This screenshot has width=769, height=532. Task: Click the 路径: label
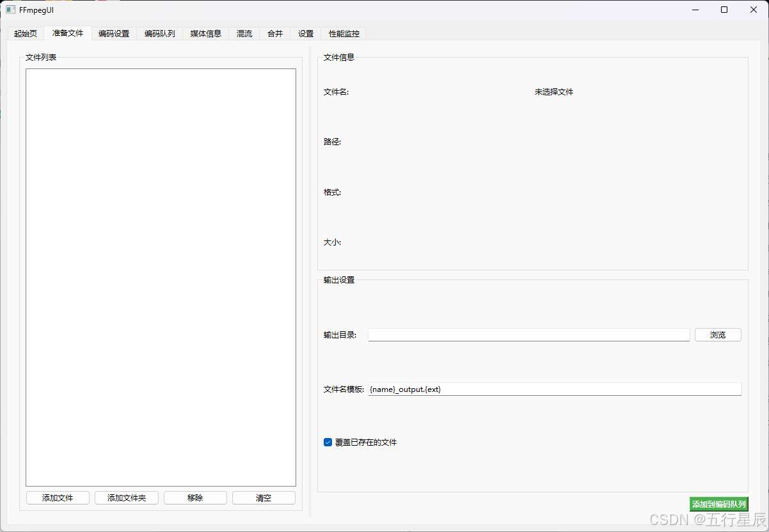click(x=333, y=142)
